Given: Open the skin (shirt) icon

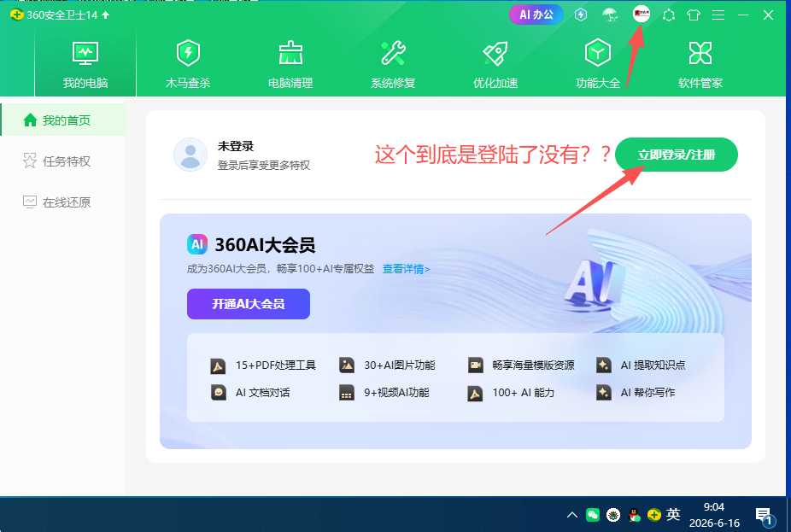Looking at the screenshot, I should [x=694, y=15].
